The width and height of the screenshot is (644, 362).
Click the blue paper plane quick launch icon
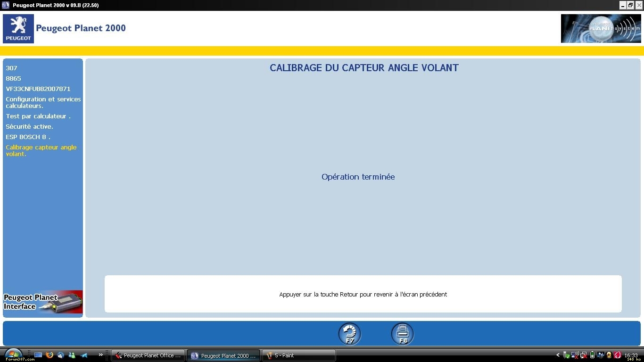[84, 355]
